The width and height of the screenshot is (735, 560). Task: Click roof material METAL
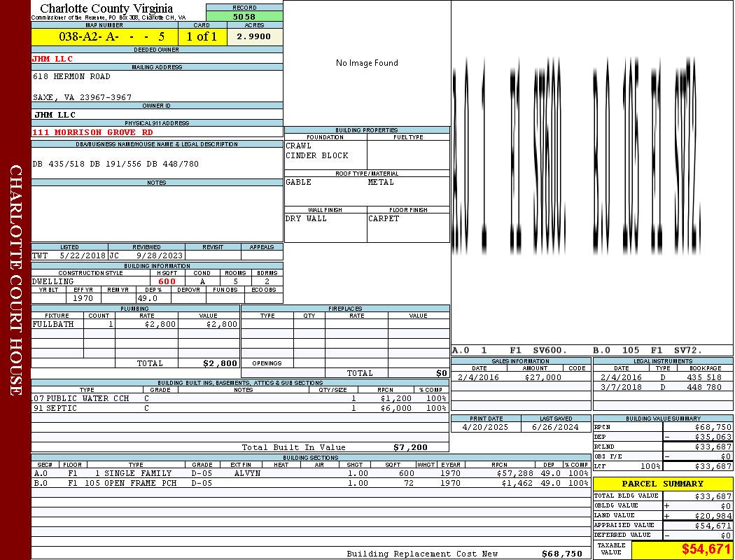point(381,182)
